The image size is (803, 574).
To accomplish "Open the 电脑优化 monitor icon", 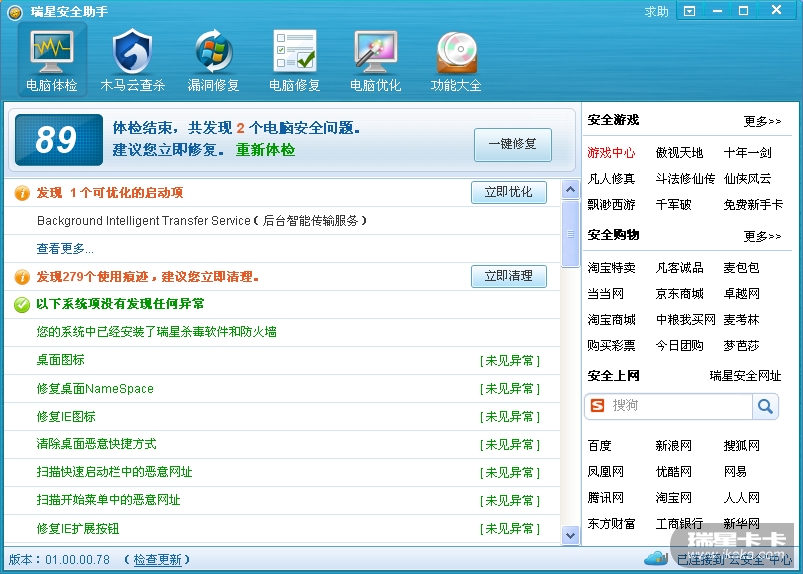I will click(x=375, y=51).
